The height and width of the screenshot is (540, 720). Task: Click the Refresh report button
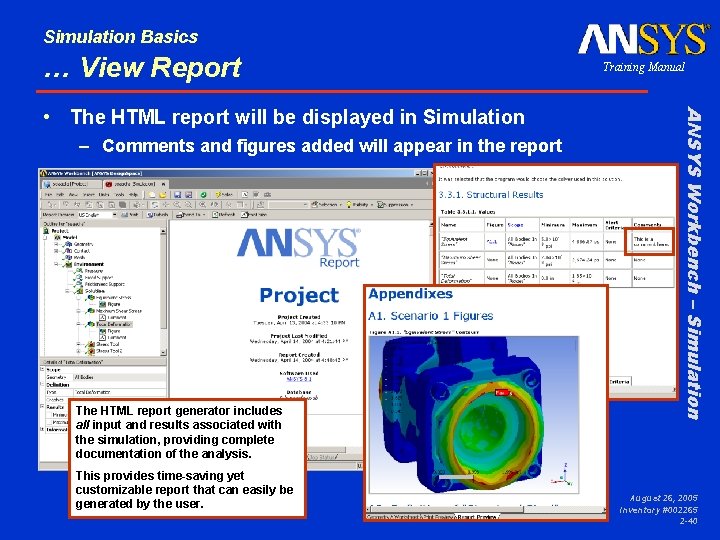point(224,214)
